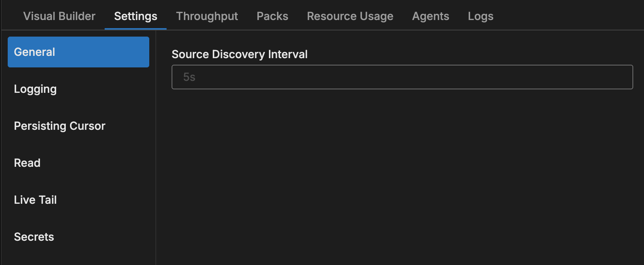The width and height of the screenshot is (644, 265).
Task: Go to the Packs tab
Action: (x=272, y=16)
